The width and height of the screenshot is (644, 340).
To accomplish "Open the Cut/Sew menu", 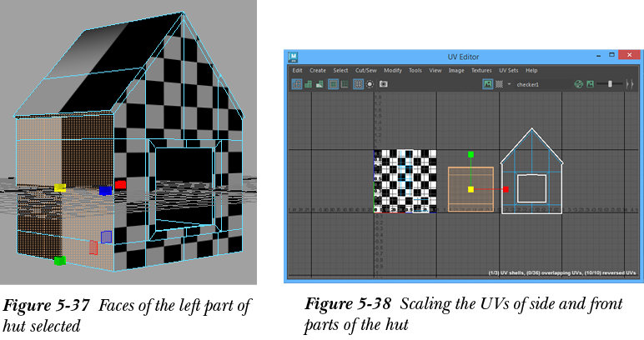I will point(365,71).
